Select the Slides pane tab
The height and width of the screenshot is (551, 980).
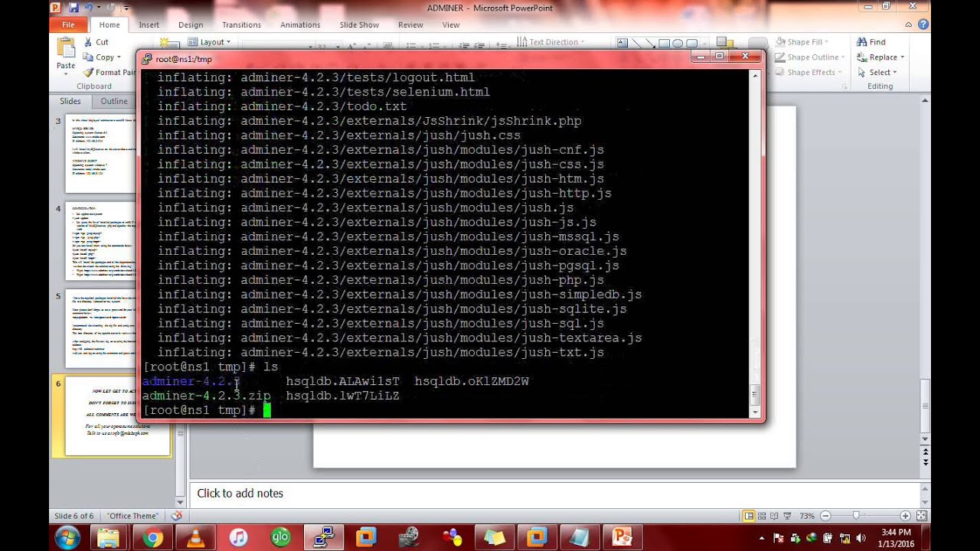[x=70, y=101]
